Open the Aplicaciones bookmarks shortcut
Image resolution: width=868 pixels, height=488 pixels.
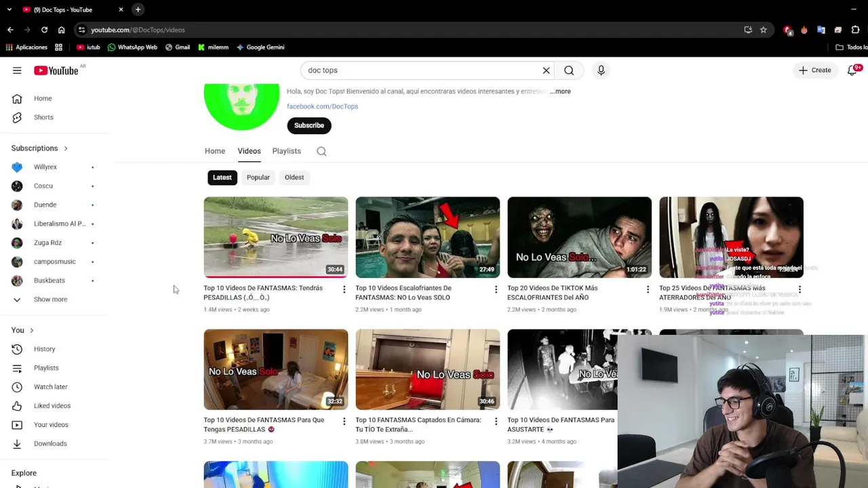point(26,47)
